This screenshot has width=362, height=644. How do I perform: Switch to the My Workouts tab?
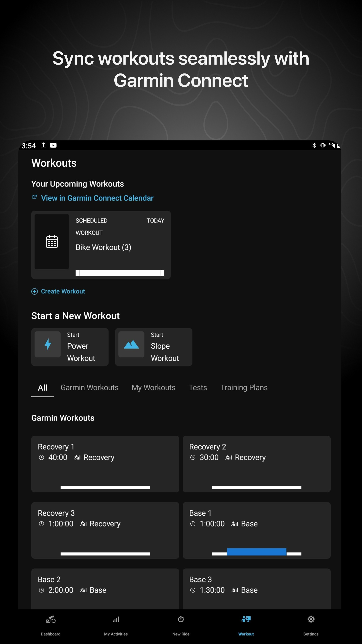coord(153,388)
